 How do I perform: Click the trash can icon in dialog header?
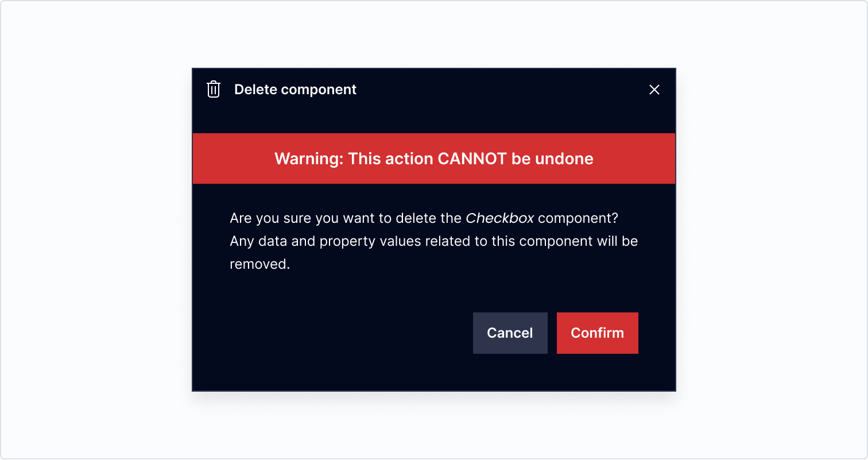pyautogui.click(x=214, y=90)
